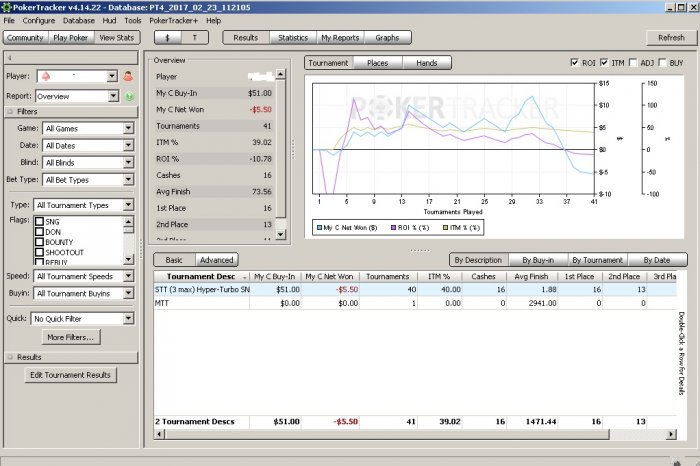Click the ROI % purple legend swatch
Viewport: 700px width, 466px height.
pyautogui.click(x=393, y=228)
